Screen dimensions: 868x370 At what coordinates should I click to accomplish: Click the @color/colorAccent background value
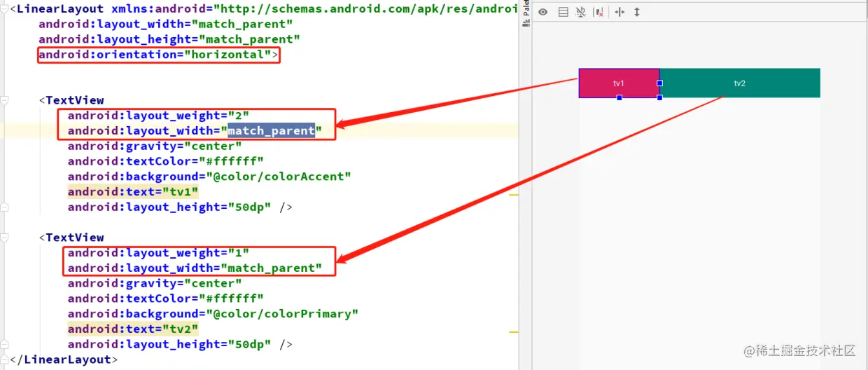click(278, 177)
